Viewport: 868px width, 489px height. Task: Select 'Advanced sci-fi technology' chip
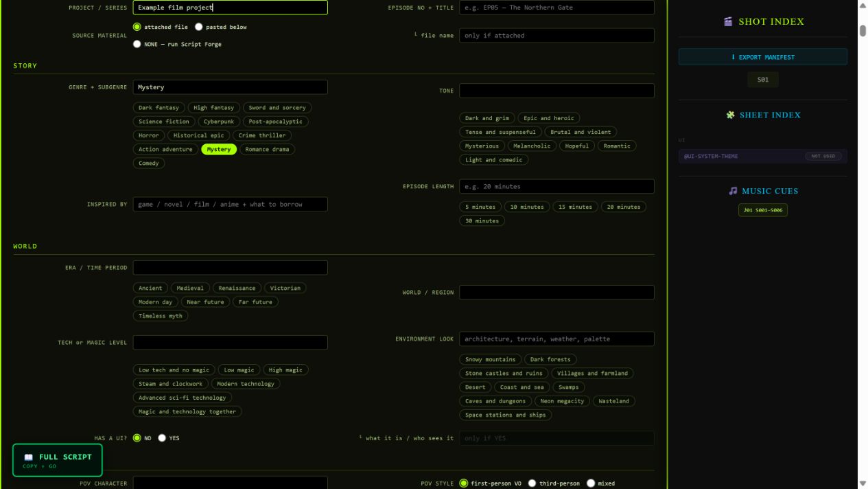tap(182, 398)
